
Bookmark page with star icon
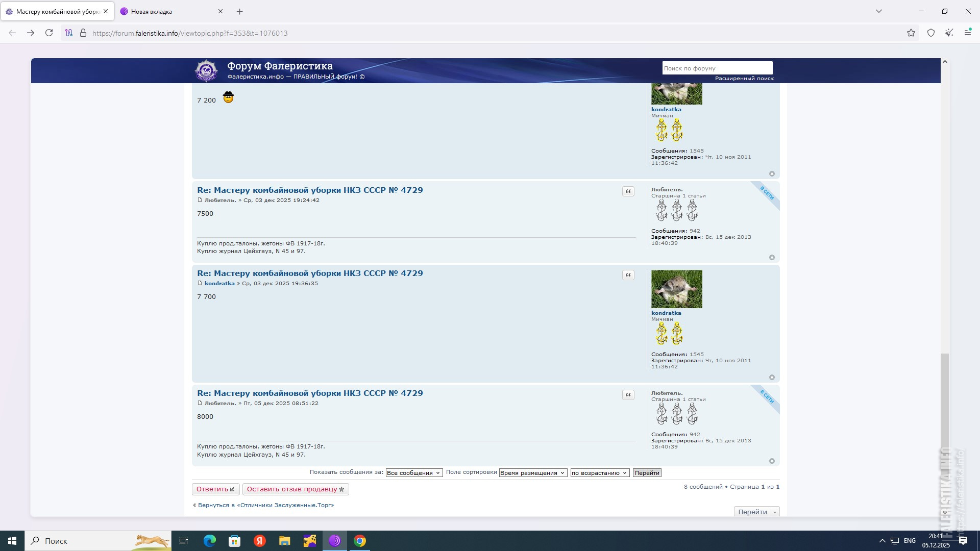911,33
